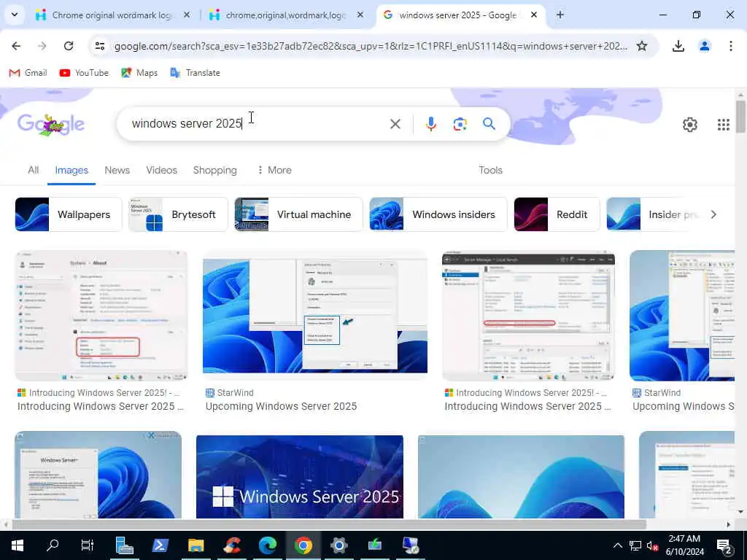This screenshot has height=560, width=747.
Task: Select the Images results tab
Action: click(x=71, y=170)
